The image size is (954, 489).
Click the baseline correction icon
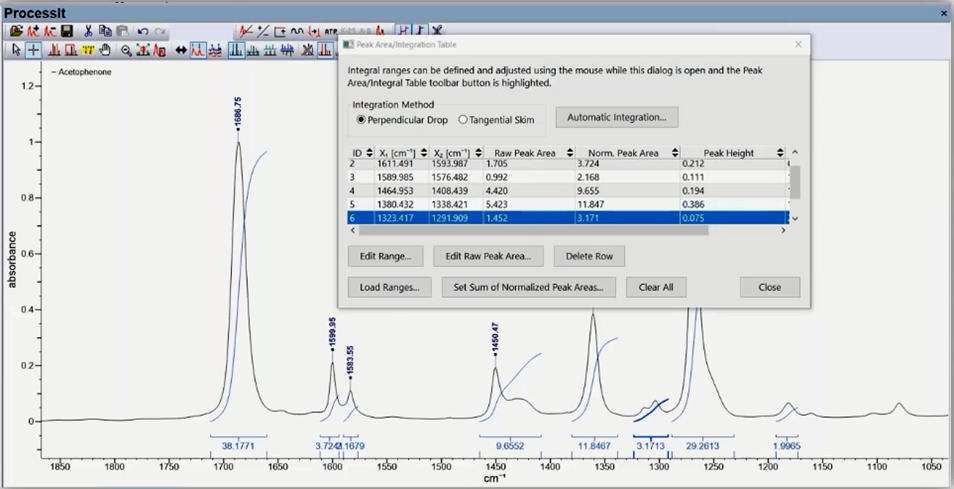point(246,30)
